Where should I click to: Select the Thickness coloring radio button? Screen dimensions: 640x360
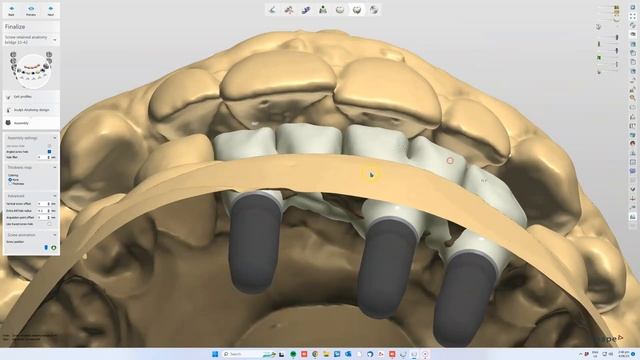(x=10, y=184)
